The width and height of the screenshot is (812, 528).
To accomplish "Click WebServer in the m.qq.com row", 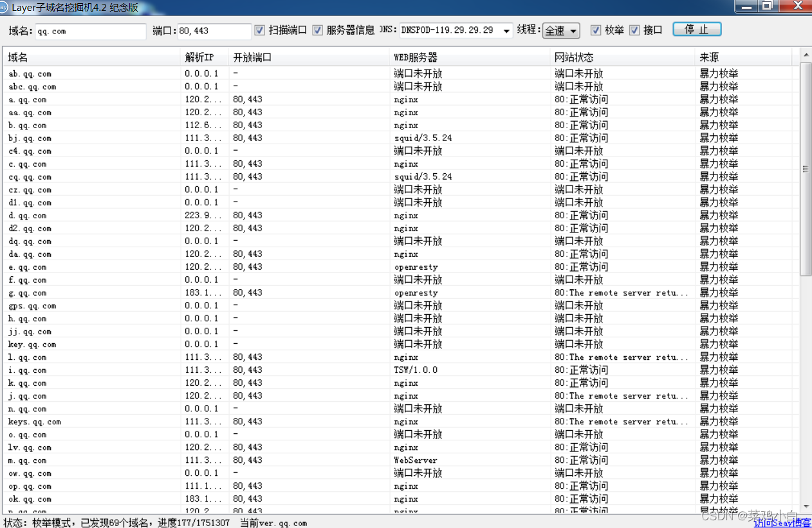I will tap(416, 460).
